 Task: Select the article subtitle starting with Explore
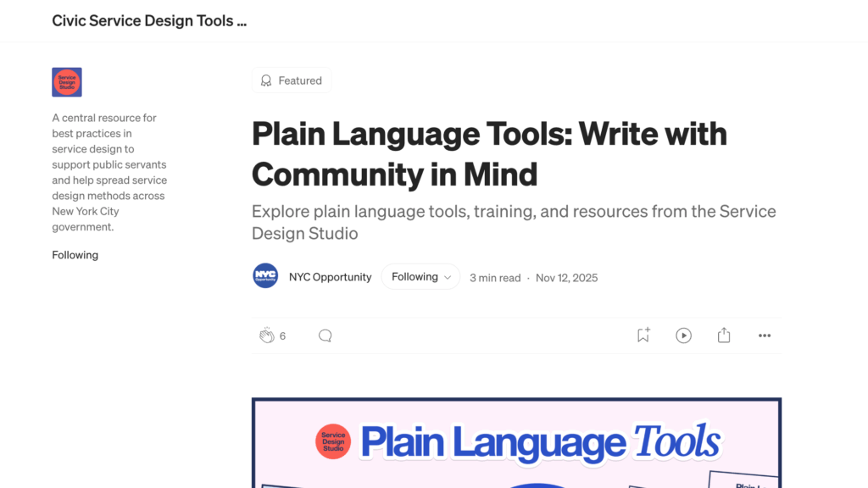(513, 222)
